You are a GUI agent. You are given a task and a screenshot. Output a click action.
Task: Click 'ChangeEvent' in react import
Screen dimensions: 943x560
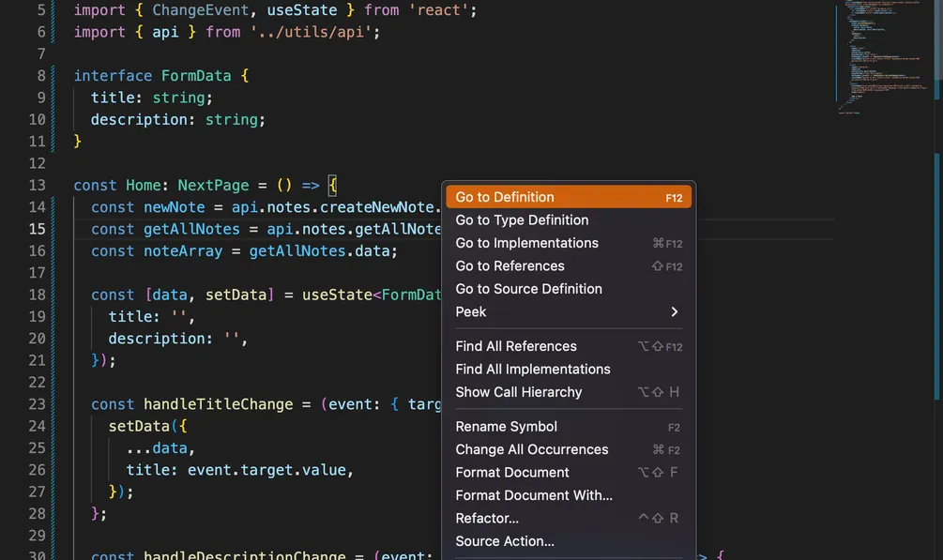(x=200, y=10)
